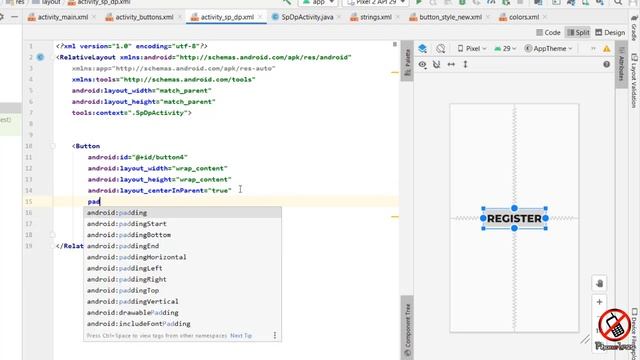Open the AppTheme theme dropdown
This screenshot has width=640, height=360.
pyautogui.click(x=549, y=49)
